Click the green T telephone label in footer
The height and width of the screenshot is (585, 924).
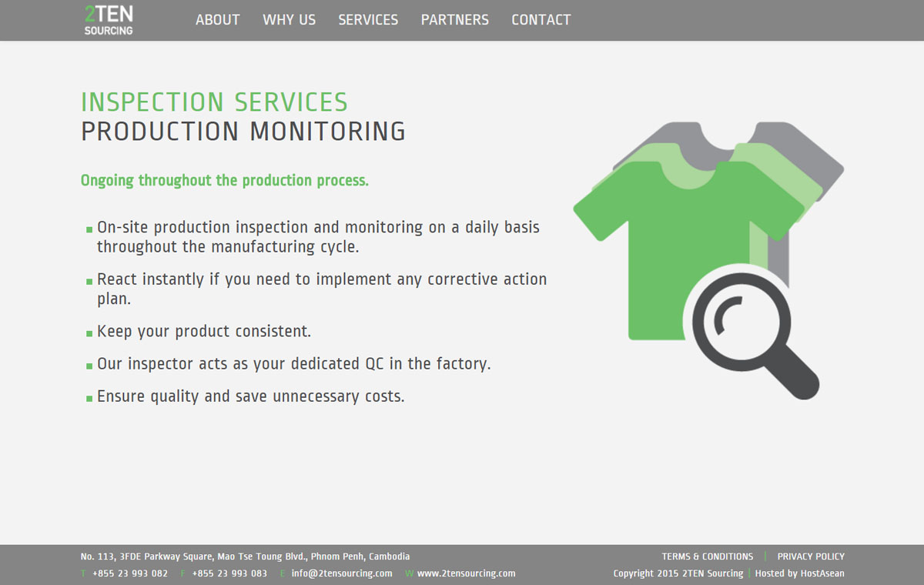tap(83, 573)
